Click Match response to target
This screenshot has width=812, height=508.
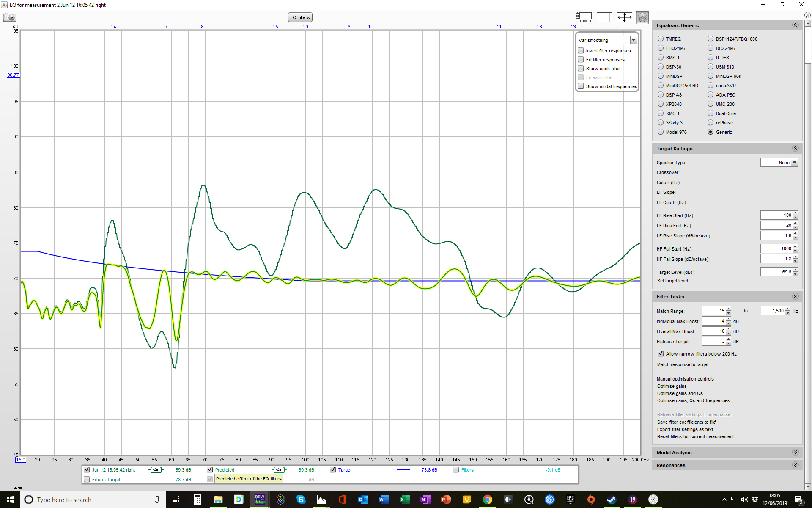683,364
